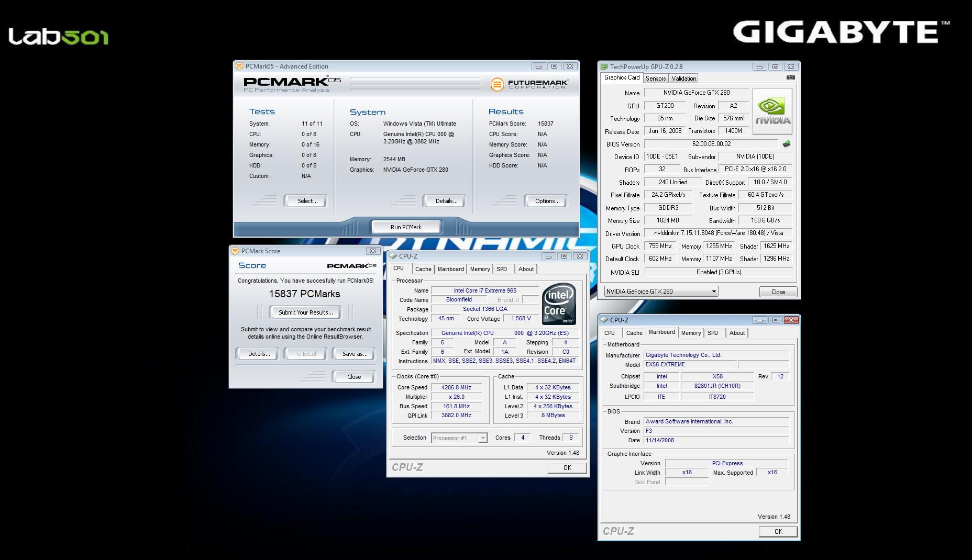972x560 pixels.
Task: Switch to Sensors tab in GPU-Z
Action: point(655,79)
